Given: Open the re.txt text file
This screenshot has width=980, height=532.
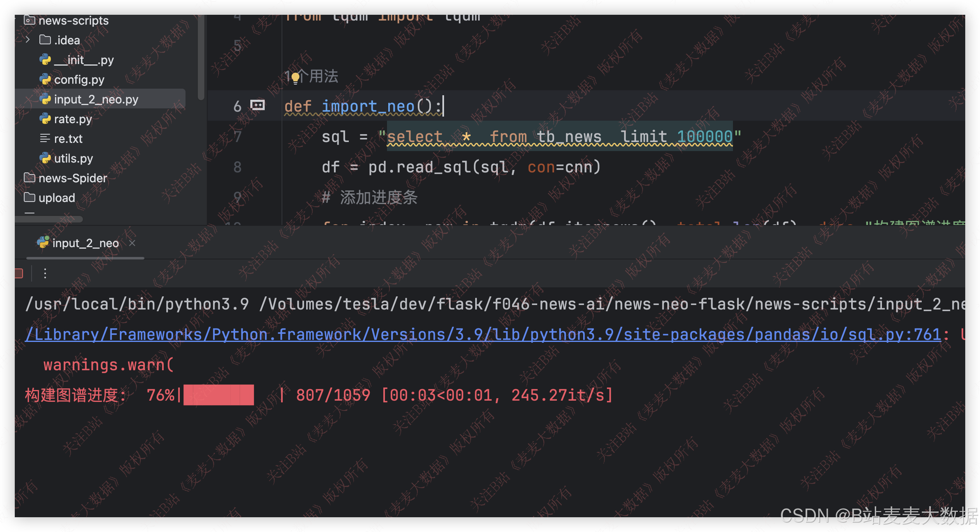Looking at the screenshot, I should coord(68,139).
